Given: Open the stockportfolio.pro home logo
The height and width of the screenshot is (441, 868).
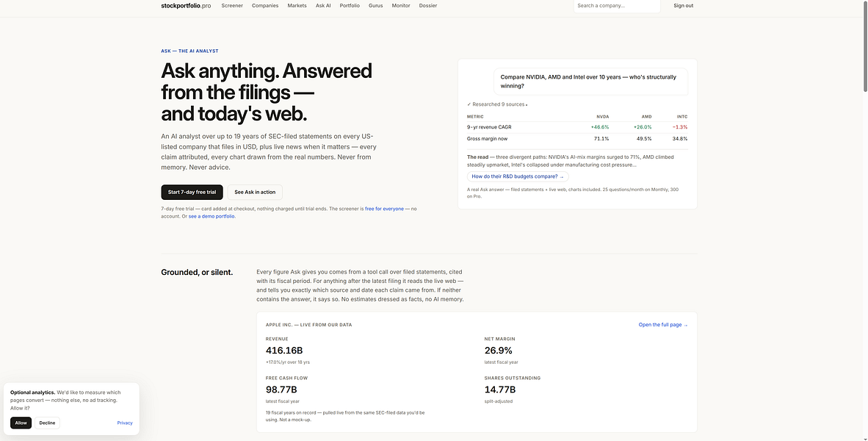Looking at the screenshot, I should 186,6.
